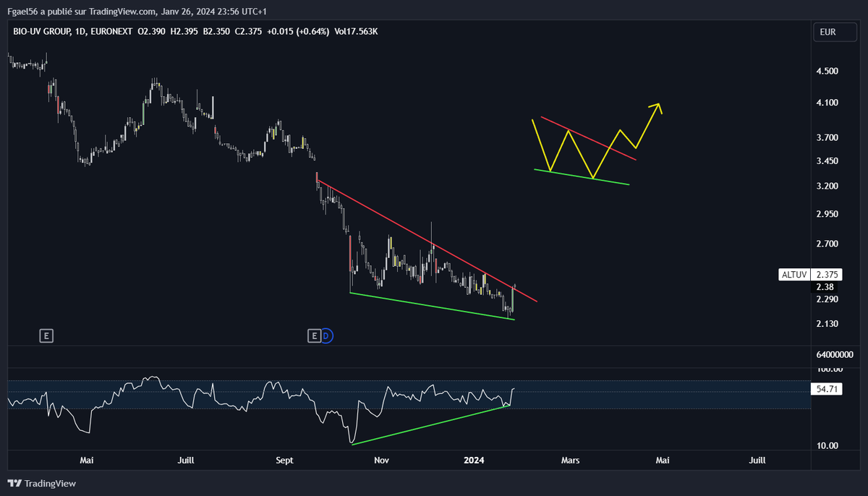Click the 4.100 price axis label
Viewport: 868px width, 496px height.
pos(826,103)
